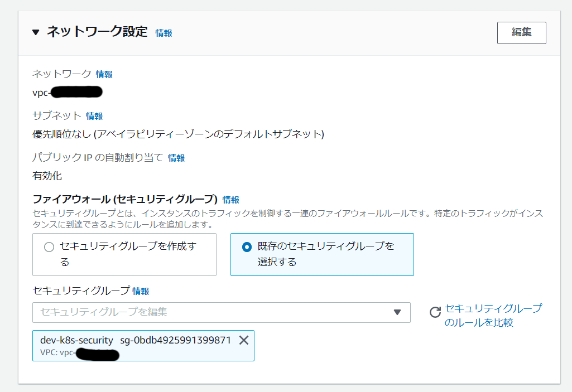This screenshot has height=392, width=572.
Task: Open 情報 link next to ネットワーク label
Action: [x=104, y=74]
